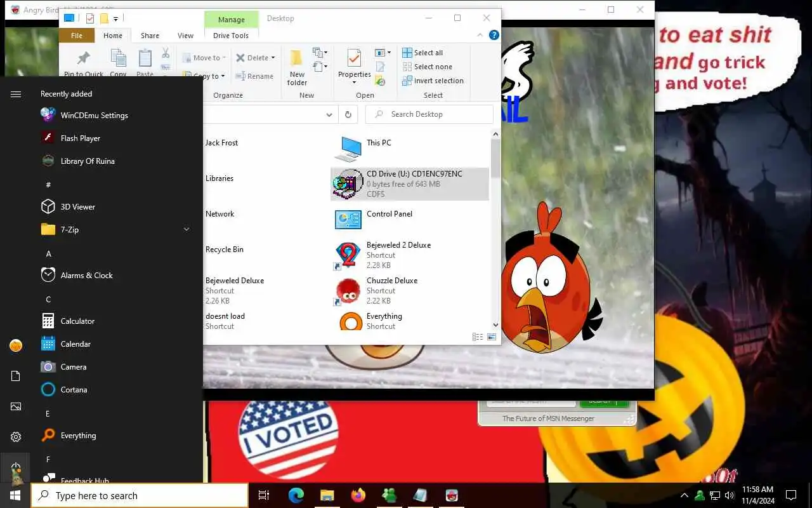Expand Start menu hamburger navigation
This screenshot has height=508, width=812.
pyautogui.click(x=16, y=94)
